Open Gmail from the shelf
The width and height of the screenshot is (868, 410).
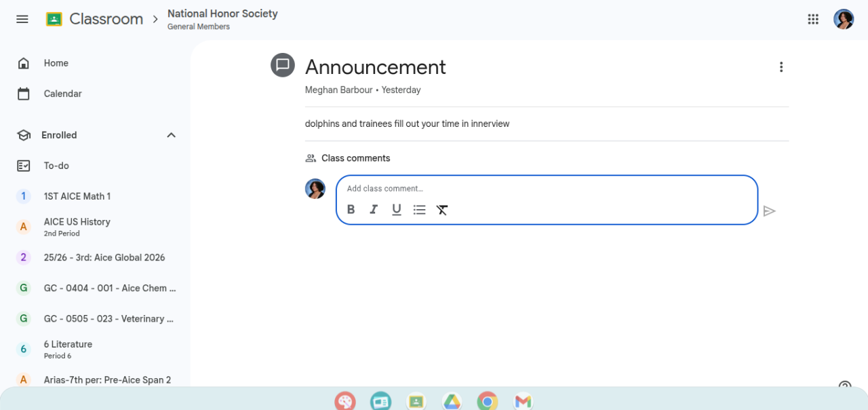(523, 401)
